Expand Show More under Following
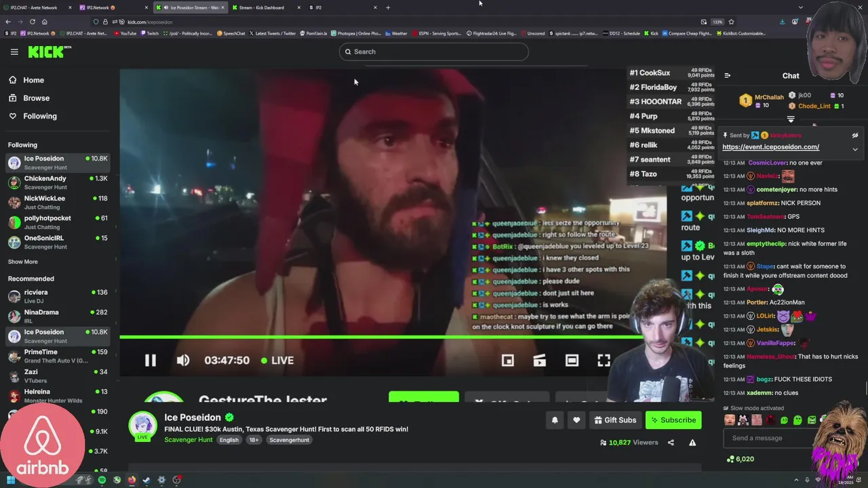Viewport: 868px width, 488px height. click(23, 262)
